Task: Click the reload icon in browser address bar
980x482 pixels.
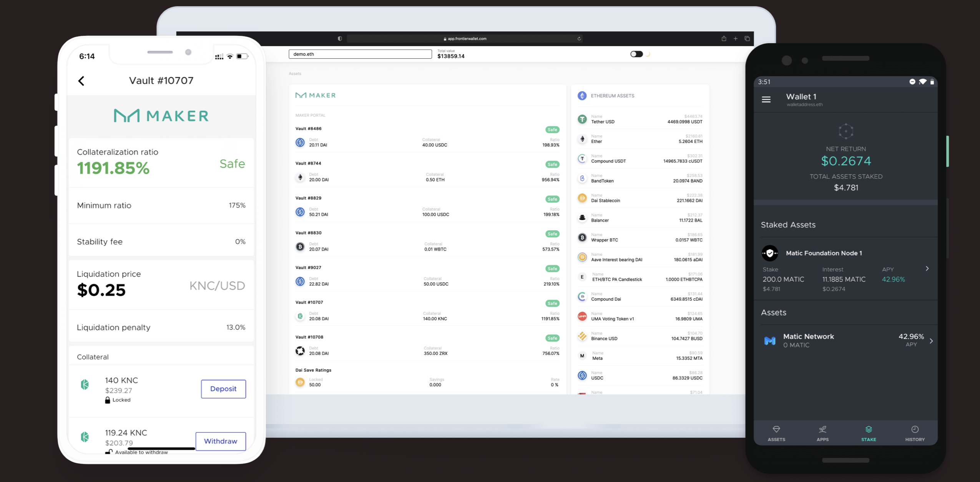Action: coord(579,38)
